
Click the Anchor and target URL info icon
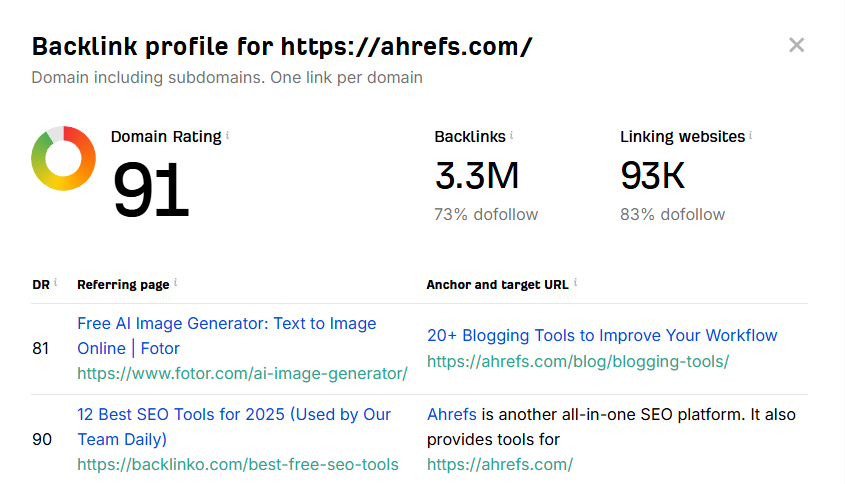pyautogui.click(x=575, y=282)
